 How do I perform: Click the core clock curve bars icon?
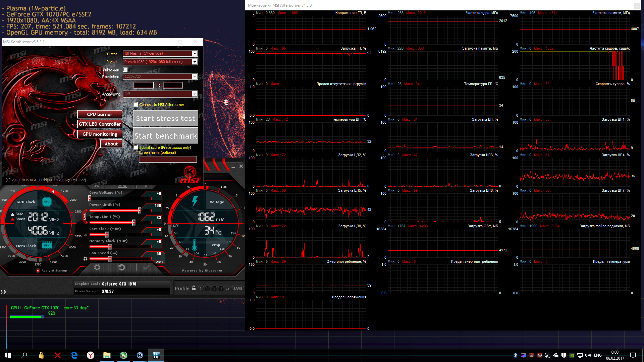point(86,235)
